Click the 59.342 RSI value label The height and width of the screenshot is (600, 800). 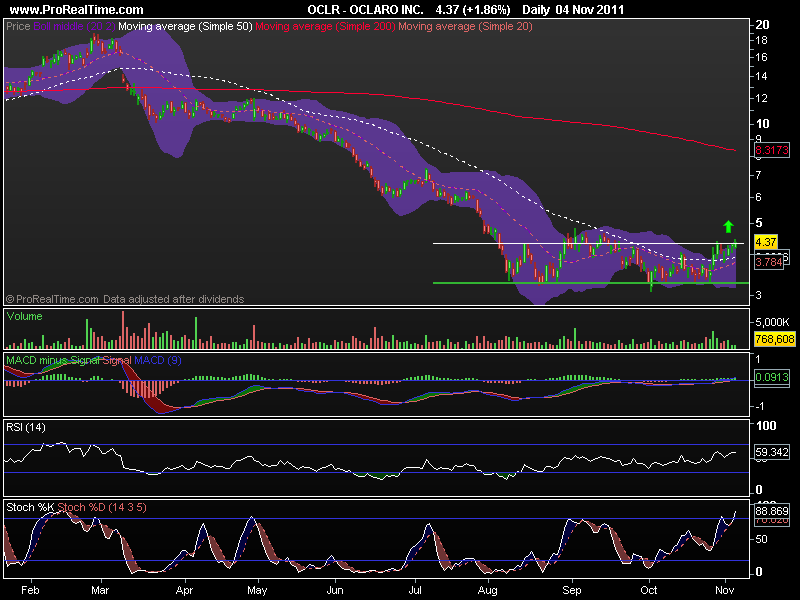tap(771, 452)
